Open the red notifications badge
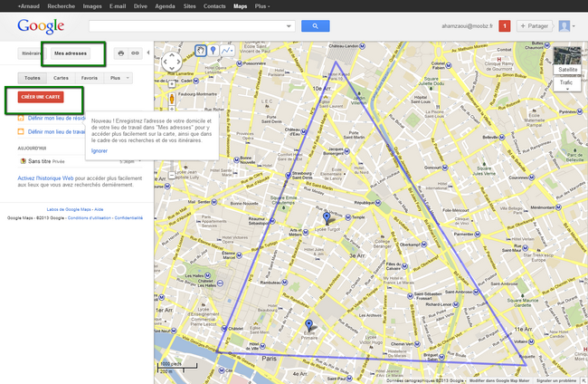The width and height of the screenshot is (588, 384). coord(505,26)
